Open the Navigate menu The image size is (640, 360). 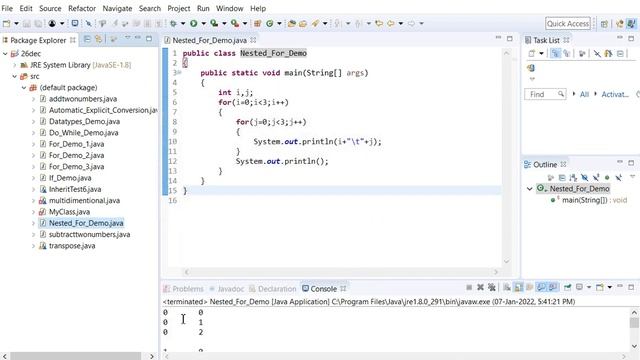point(117,8)
